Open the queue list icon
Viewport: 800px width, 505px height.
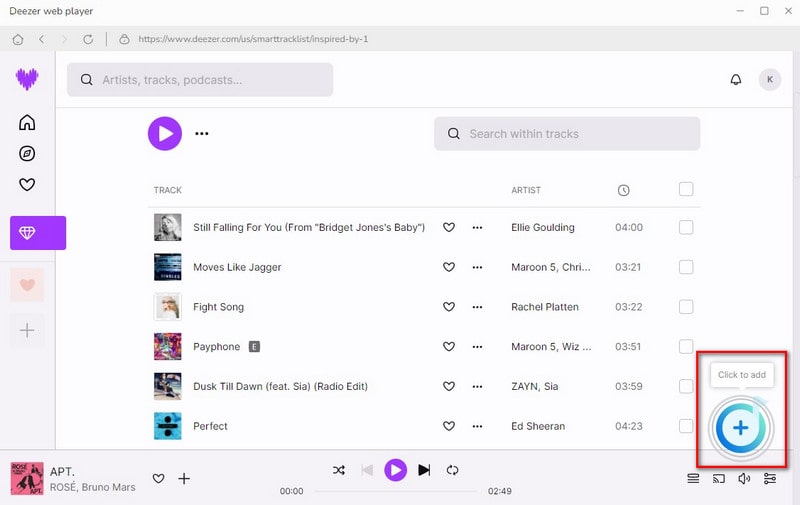coord(693,478)
